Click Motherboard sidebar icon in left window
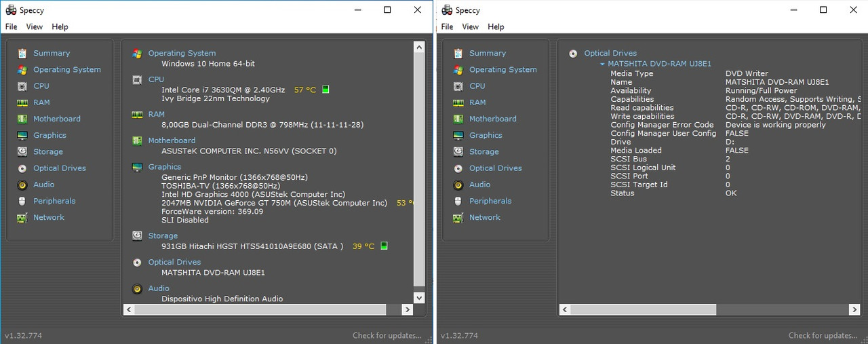The image size is (868, 344). pos(22,119)
